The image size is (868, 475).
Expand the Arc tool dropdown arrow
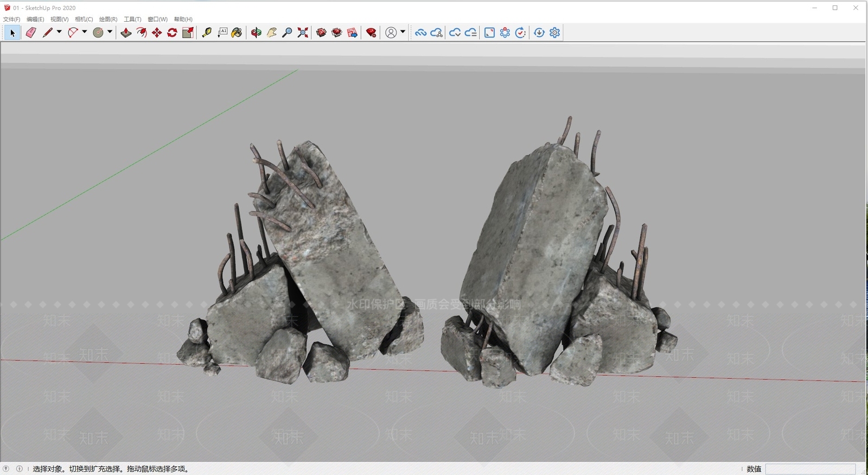[x=84, y=32]
